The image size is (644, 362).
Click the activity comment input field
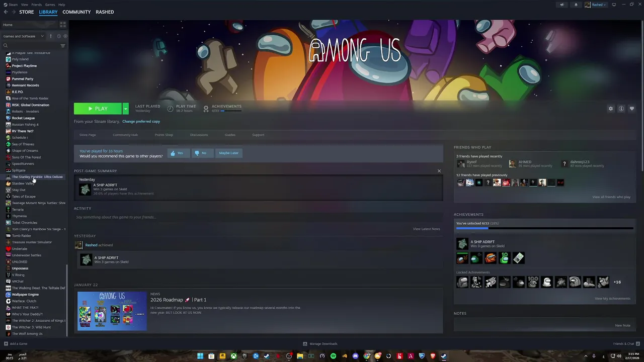258,217
